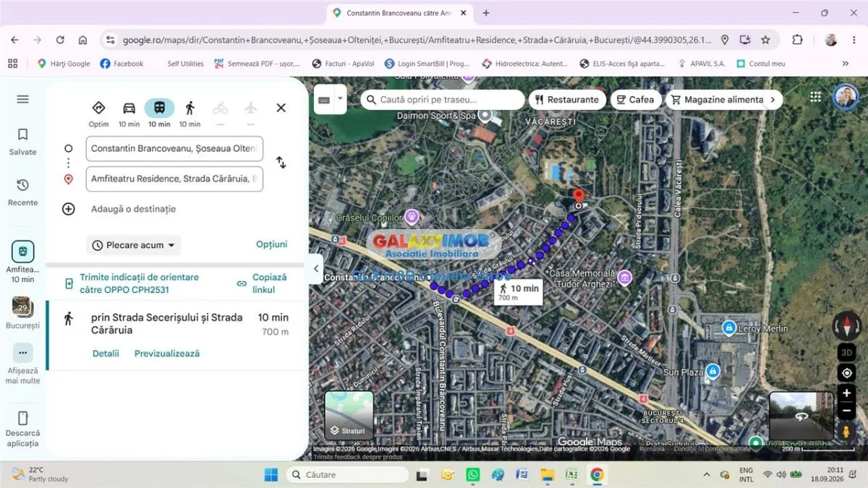Select the transit travel mode icon
This screenshot has height=488, width=868.
(159, 108)
